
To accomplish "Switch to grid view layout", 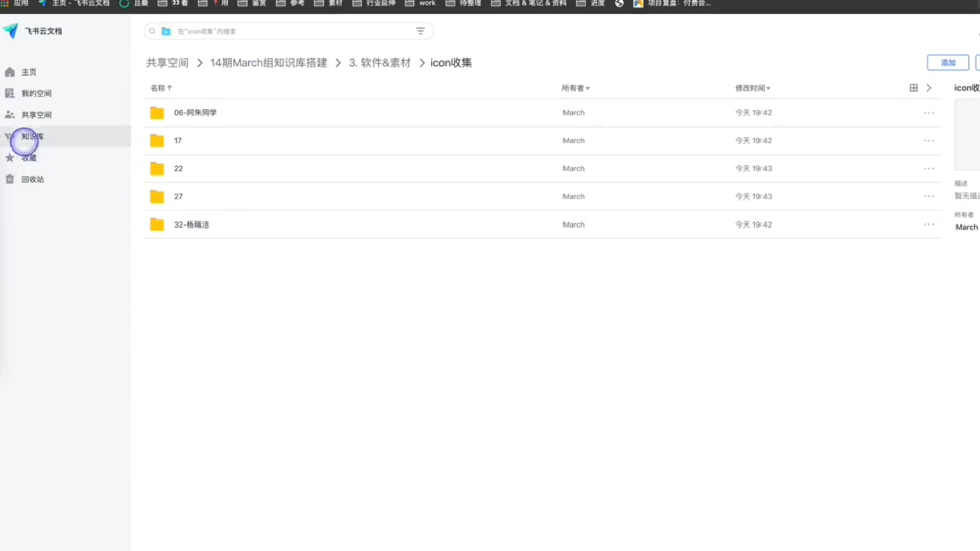I will pos(913,88).
